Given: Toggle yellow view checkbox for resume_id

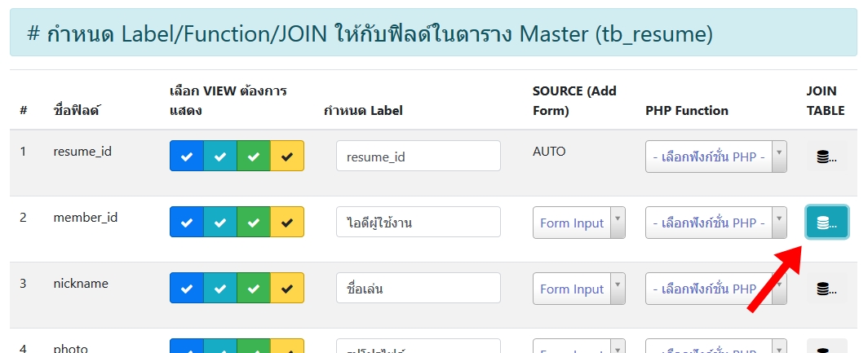Looking at the screenshot, I should 287,156.
